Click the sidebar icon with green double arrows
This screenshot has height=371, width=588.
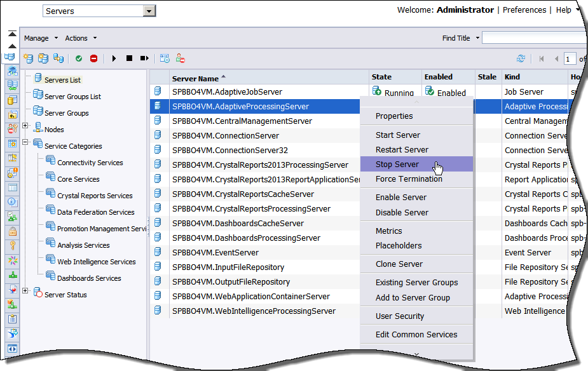tap(12, 85)
